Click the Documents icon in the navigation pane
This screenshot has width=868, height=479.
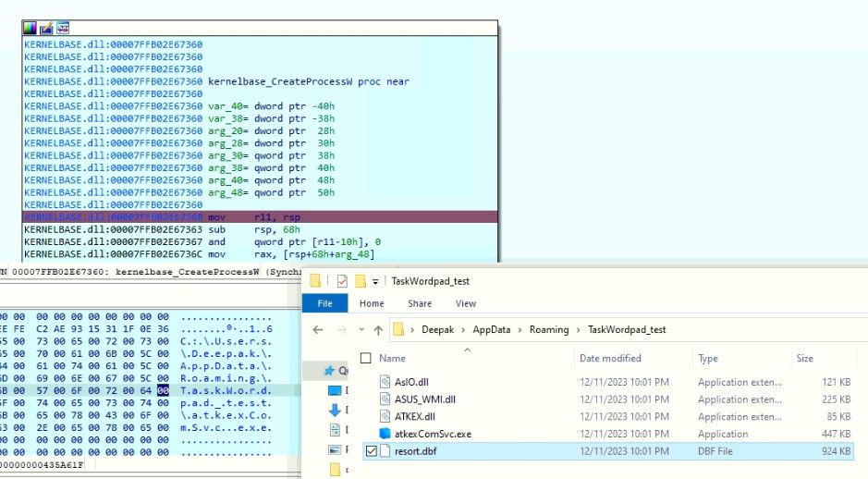point(335,430)
